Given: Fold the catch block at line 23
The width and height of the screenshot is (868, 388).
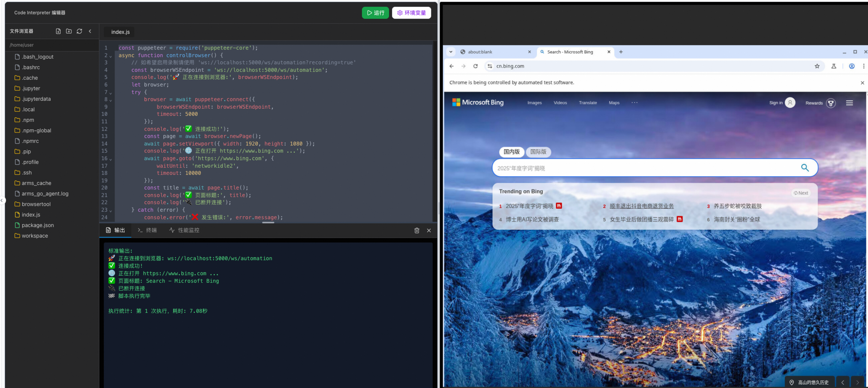Looking at the screenshot, I should pos(111,211).
